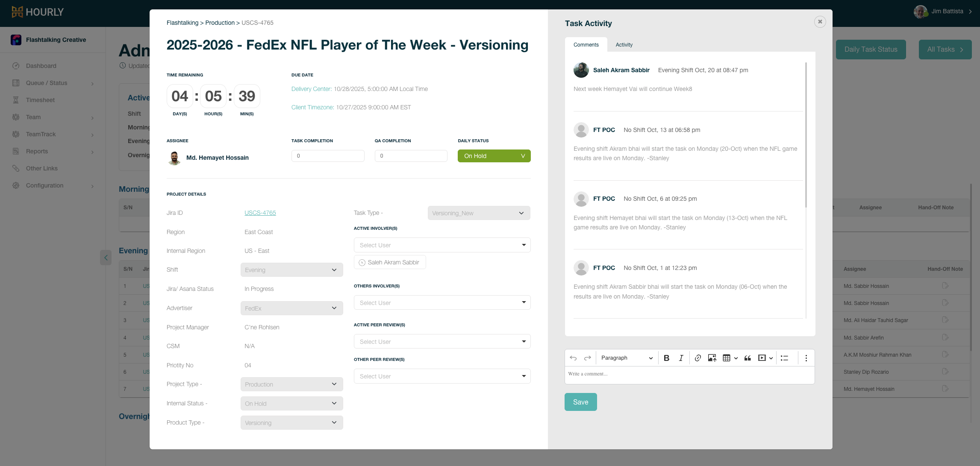Open the Active Peer Review(s) user selector
Screen dimensions: 980x466
(x=442, y=342)
